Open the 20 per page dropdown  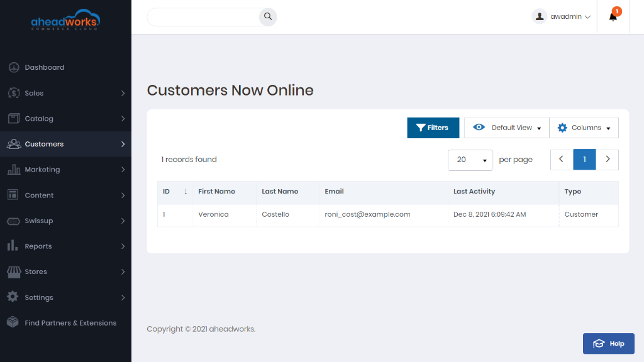(x=470, y=160)
